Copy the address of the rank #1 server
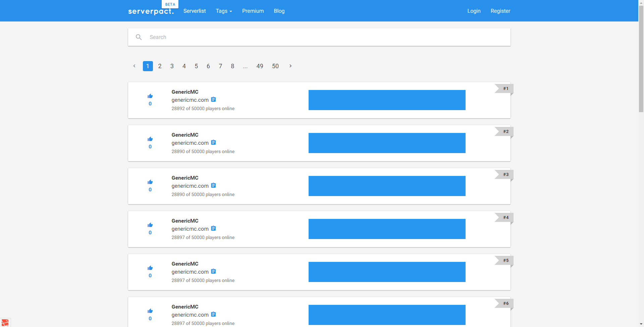 (213, 99)
